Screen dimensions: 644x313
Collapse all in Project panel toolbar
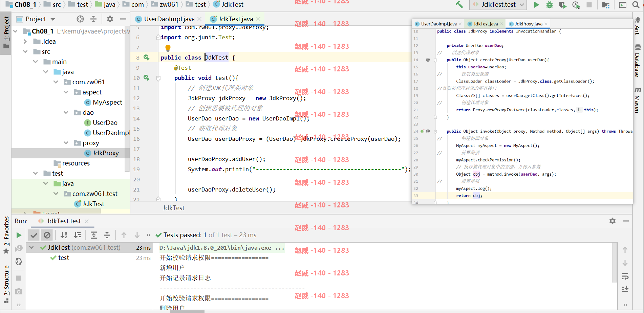[93, 19]
